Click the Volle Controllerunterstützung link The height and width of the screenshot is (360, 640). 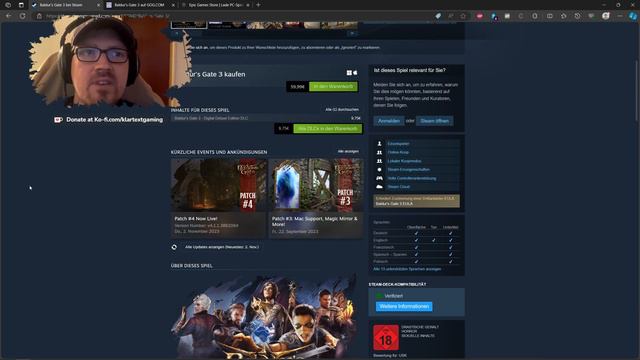pos(412,178)
